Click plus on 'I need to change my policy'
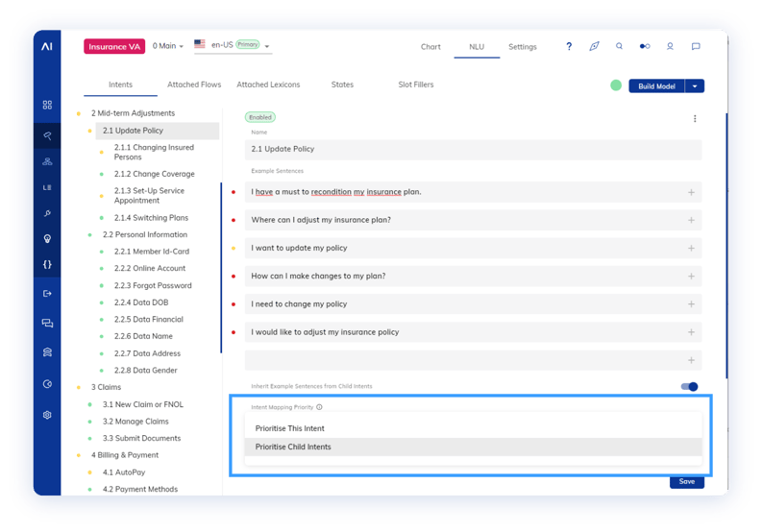The image size is (762, 532). point(691,304)
